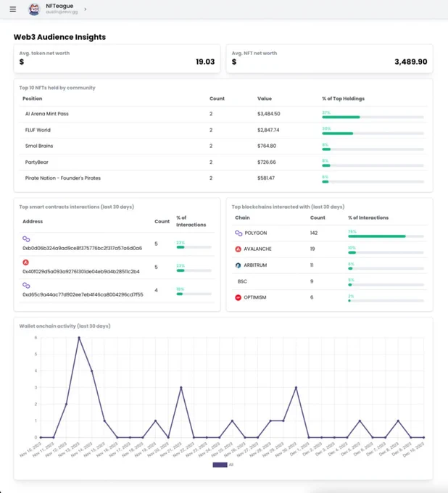Click Polygon icon above address 0xb0d06b
This screenshot has height=493, width=448.
click(26, 239)
